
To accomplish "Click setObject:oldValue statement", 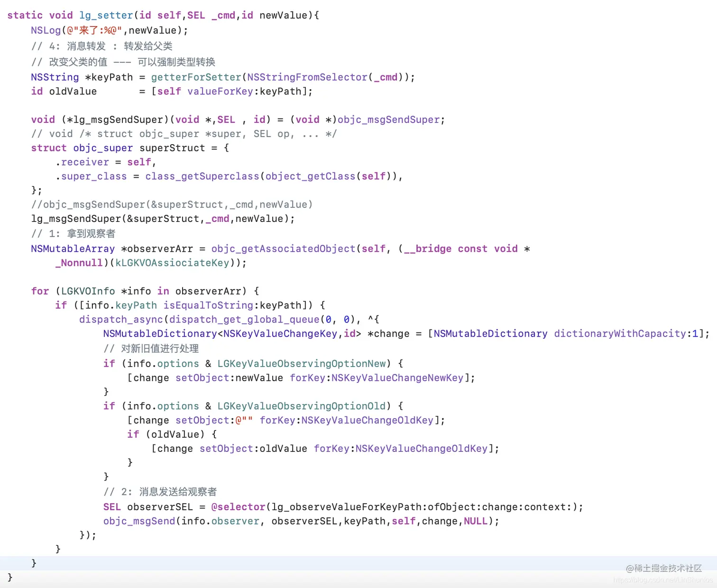I will click(x=325, y=449).
